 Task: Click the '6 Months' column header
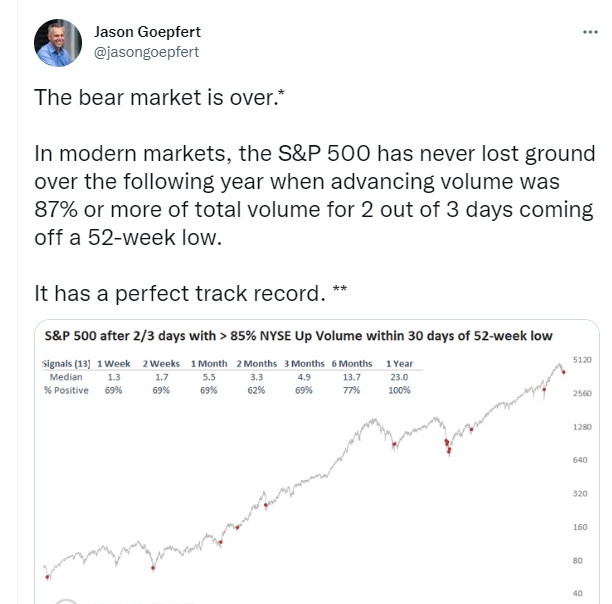pyautogui.click(x=353, y=364)
